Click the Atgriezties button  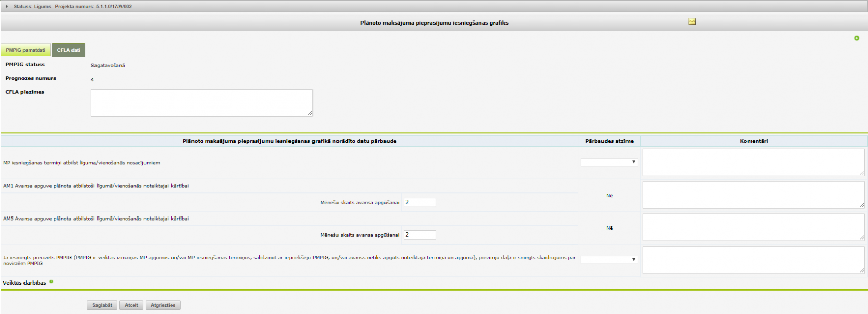tap(163, 305)
